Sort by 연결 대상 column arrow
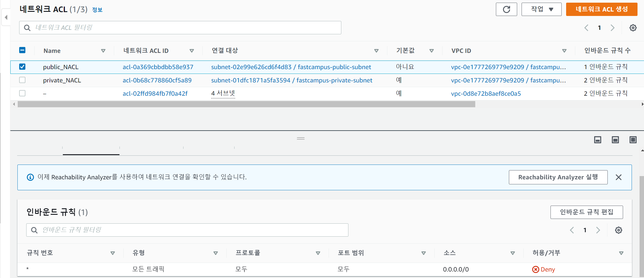644x278 pixels. (376, 51)
